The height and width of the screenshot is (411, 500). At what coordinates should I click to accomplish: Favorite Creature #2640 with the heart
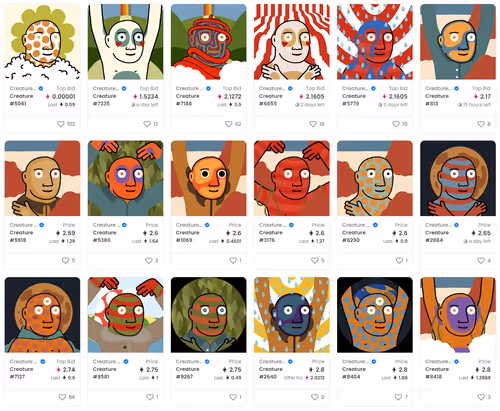pyautogui.click(x=315, y=397)
